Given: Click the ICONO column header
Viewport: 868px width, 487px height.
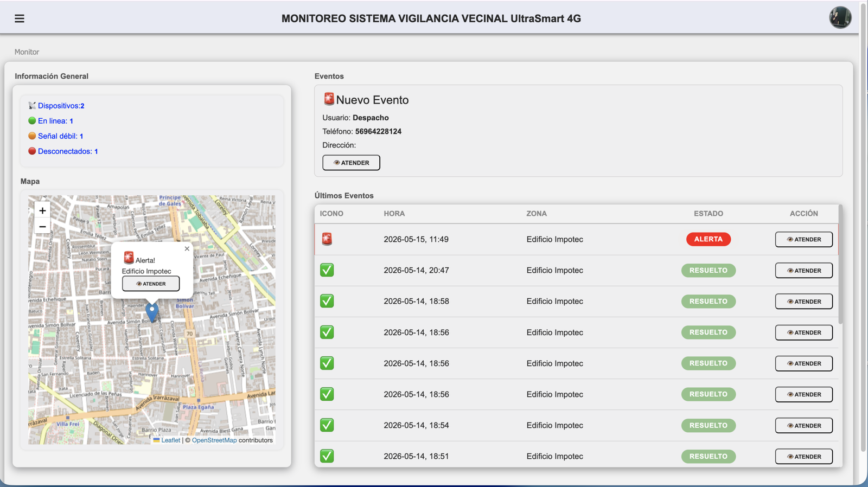Looking at the screenshot, I should click(x=331, y=214).
